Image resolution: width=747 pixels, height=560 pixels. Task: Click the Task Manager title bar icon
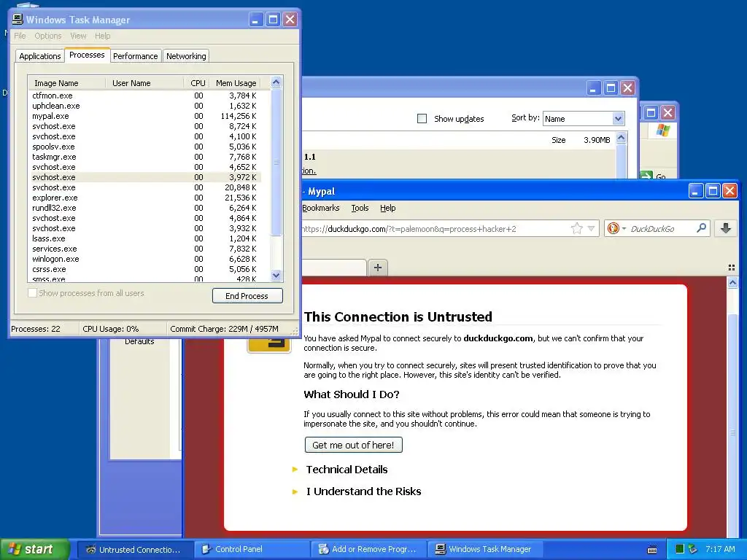(18, 20)
